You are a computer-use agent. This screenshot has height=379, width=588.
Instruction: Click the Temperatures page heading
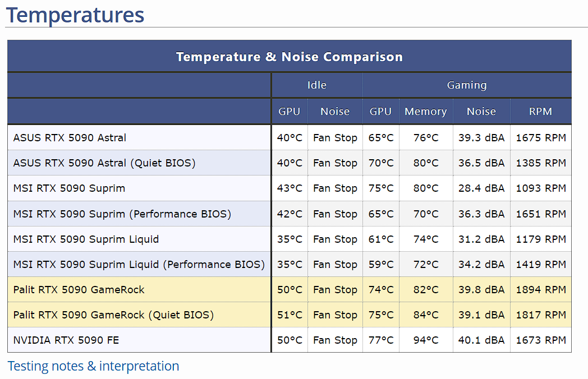click(x=75, y=15)
